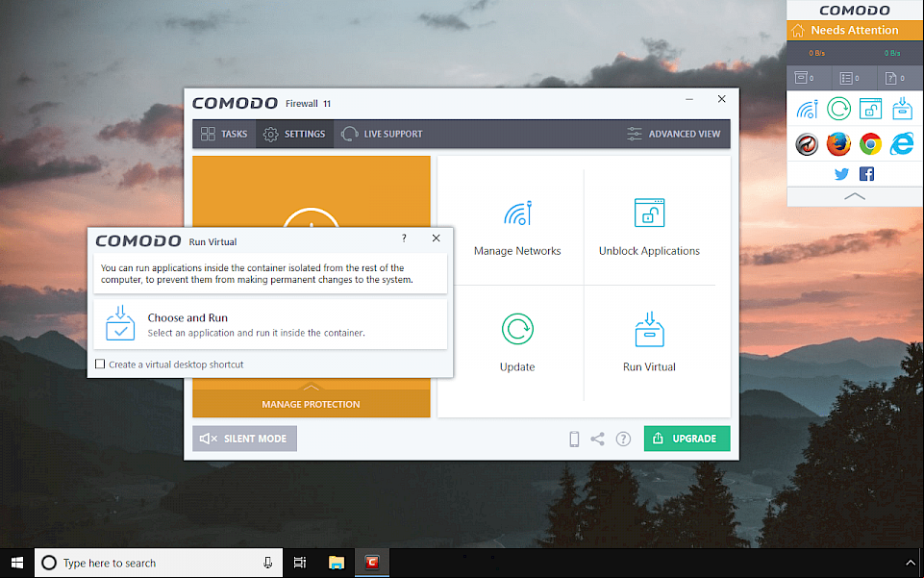Click Needs Attention status in widget

coord(855,30)
